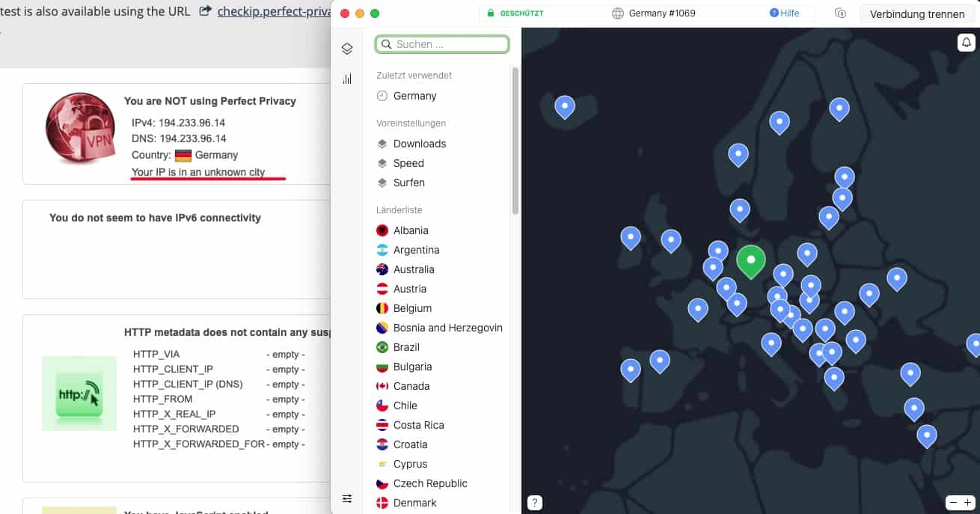Click the DNS: 194.233.96.14 text

click(x=179, y=138)
